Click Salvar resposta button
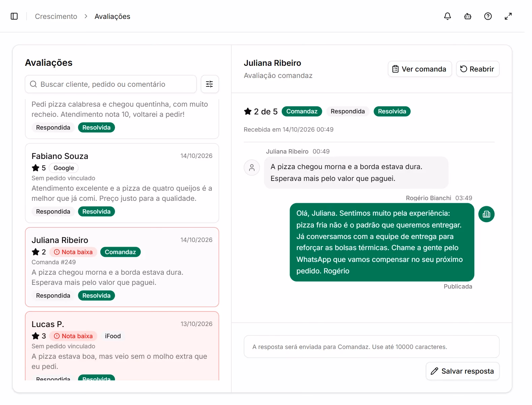Viewport: 532px width, 405px height. [463, 371]
